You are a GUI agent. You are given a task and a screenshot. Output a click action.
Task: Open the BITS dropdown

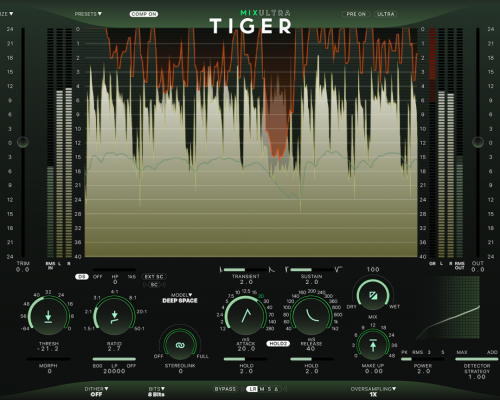(157, 389)
